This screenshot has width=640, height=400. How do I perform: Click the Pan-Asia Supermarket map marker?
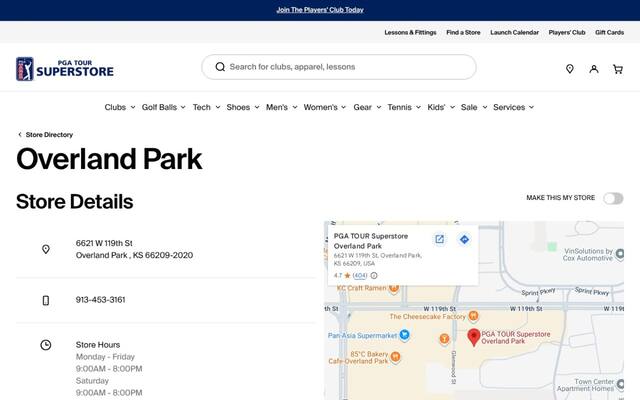pyautogui.click(x=404, y=335)
